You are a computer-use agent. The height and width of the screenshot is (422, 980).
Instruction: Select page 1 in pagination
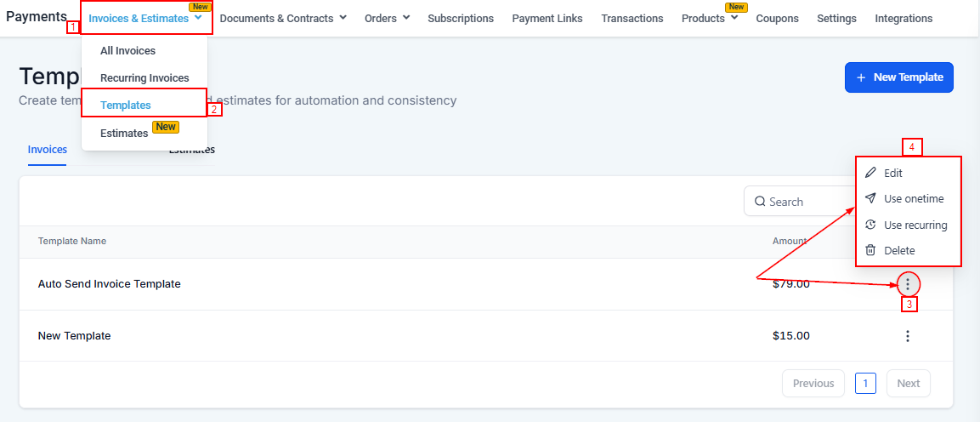click(x=865, y=383)
